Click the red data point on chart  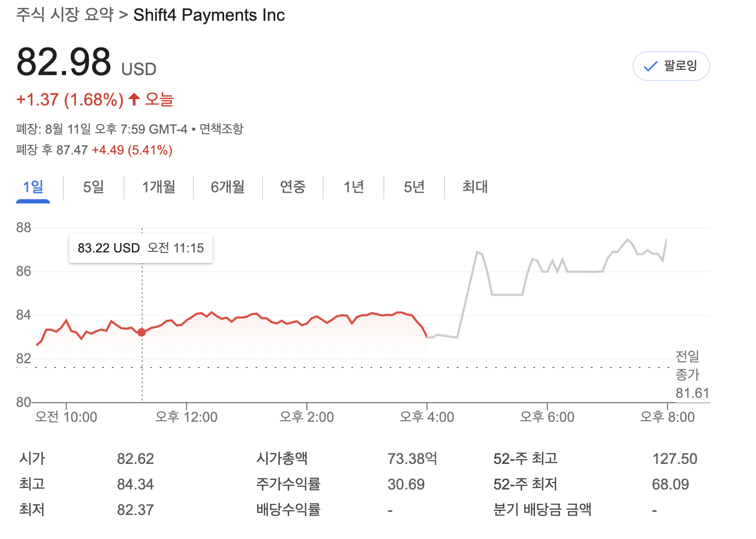142,332
